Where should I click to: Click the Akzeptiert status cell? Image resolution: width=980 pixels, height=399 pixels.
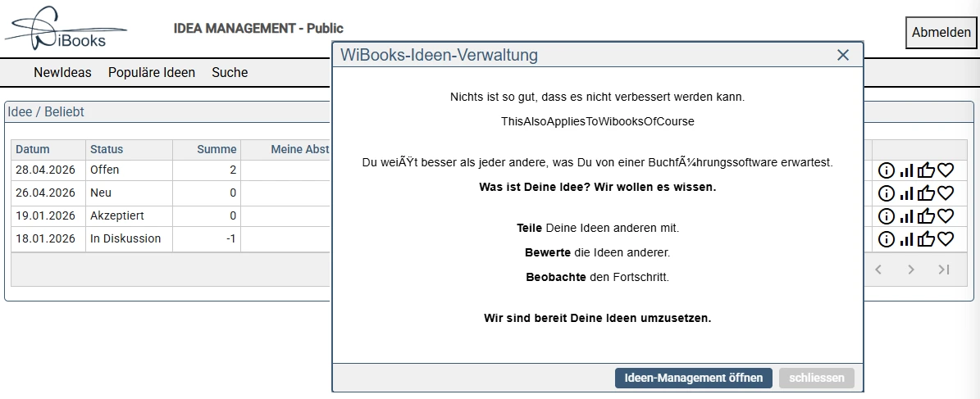(129, 216)
